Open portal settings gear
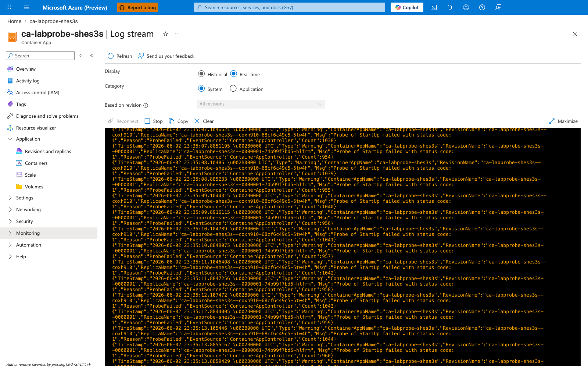588x368 pixels. pyautogui.click(x=466, y=7)
